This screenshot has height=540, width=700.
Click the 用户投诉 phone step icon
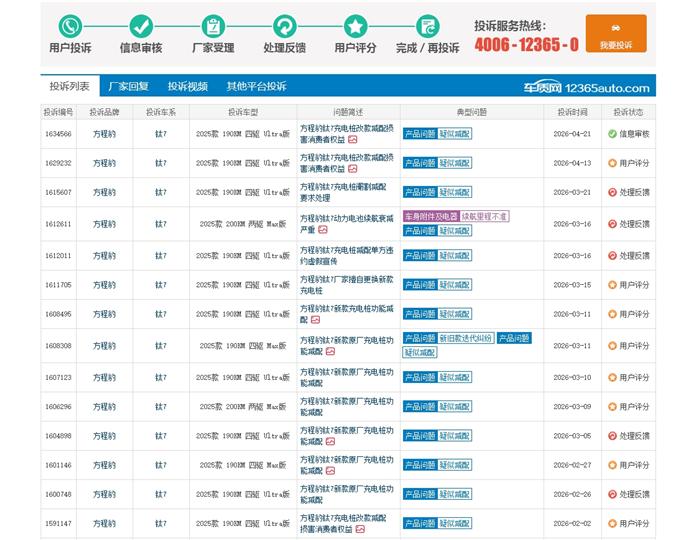pyautogui.click(x=69, y=26)
